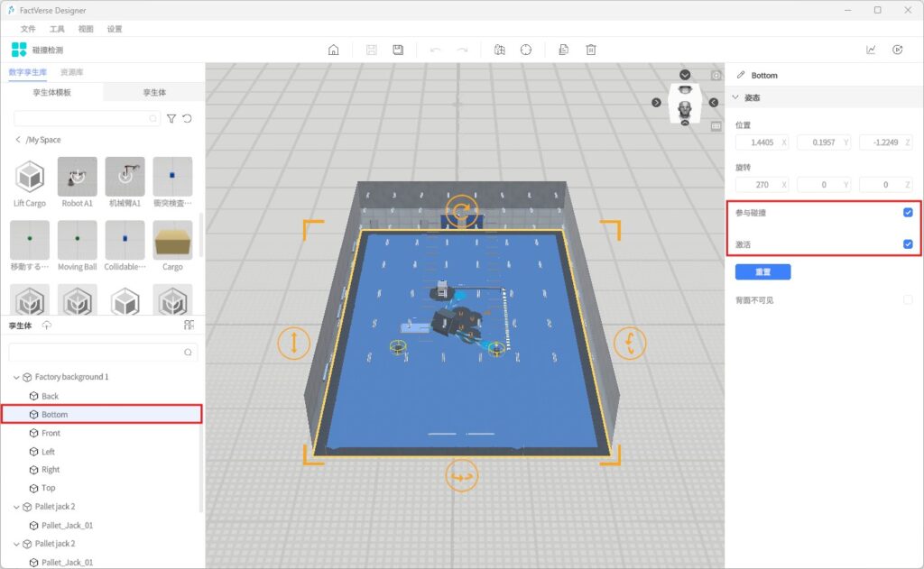Click the refresh icon next to the filter
The height and width of the screenshot is (569, 924).
(x=188, y=118)
